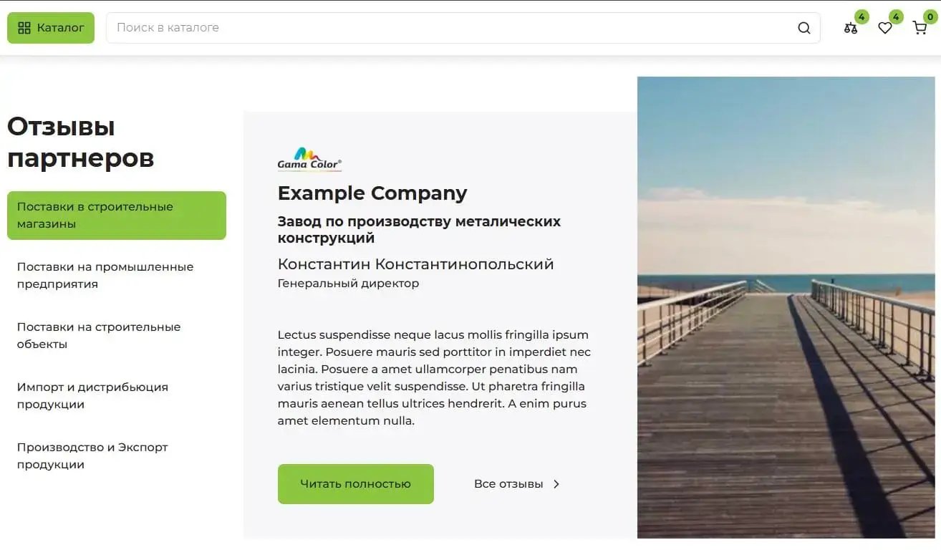
Task: Click the chevron next to Все отзывы
Action: 556,484
